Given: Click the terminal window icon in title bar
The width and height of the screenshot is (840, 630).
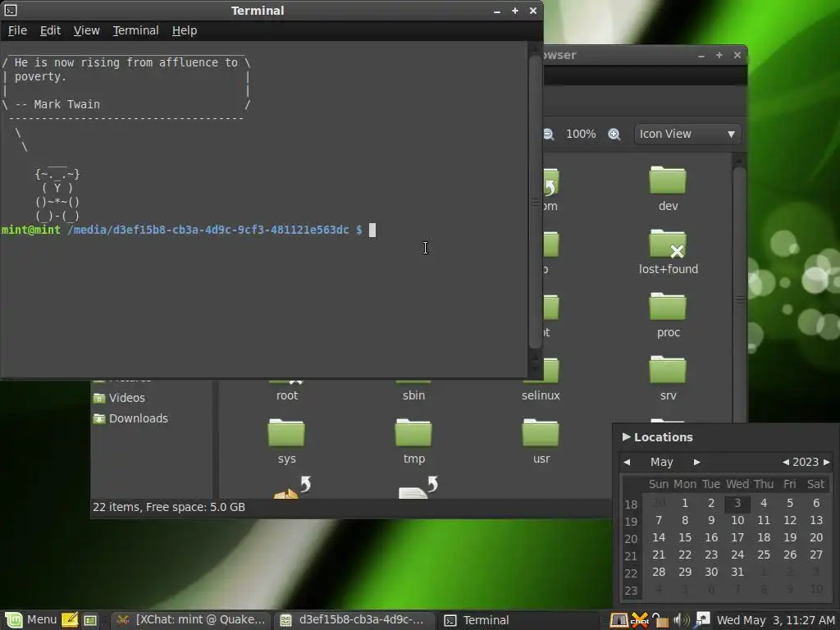Looking at the screenshot, I should click(10, 10).
